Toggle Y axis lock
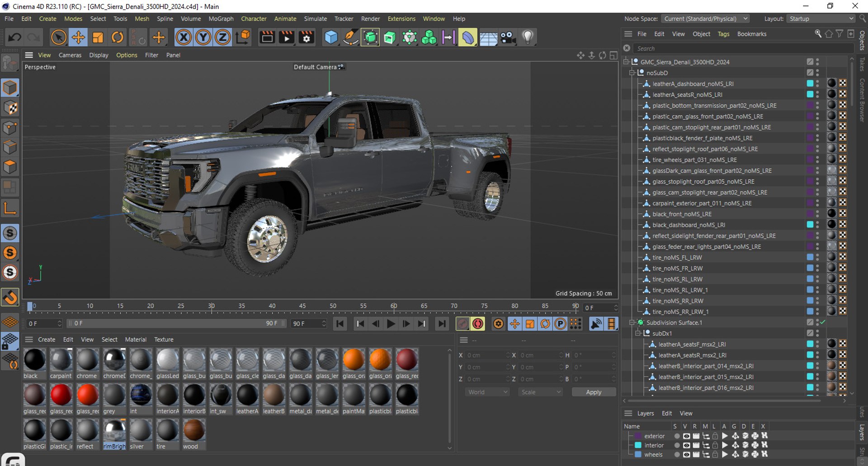Viewport: 868px width, 466px height. (x=203, y=37)
